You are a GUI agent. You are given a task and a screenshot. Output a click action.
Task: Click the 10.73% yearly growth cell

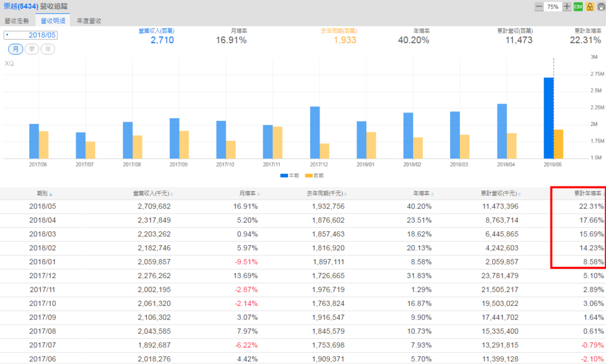tap(420, 331)
